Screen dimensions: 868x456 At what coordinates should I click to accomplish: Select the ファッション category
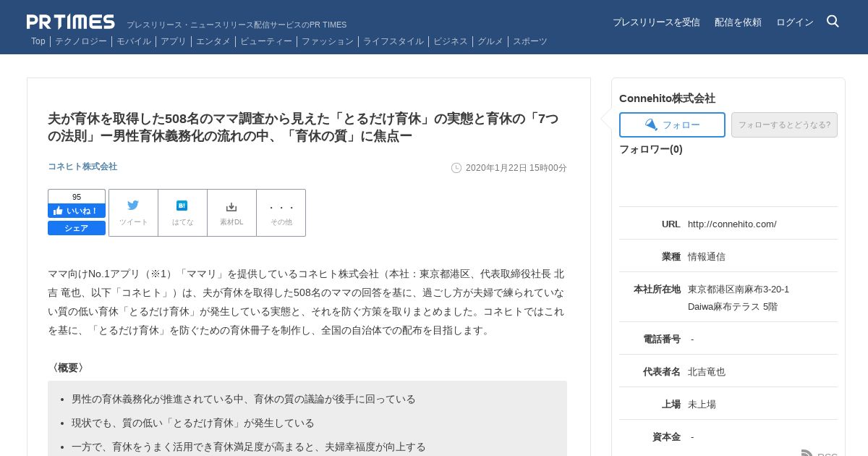328,41
